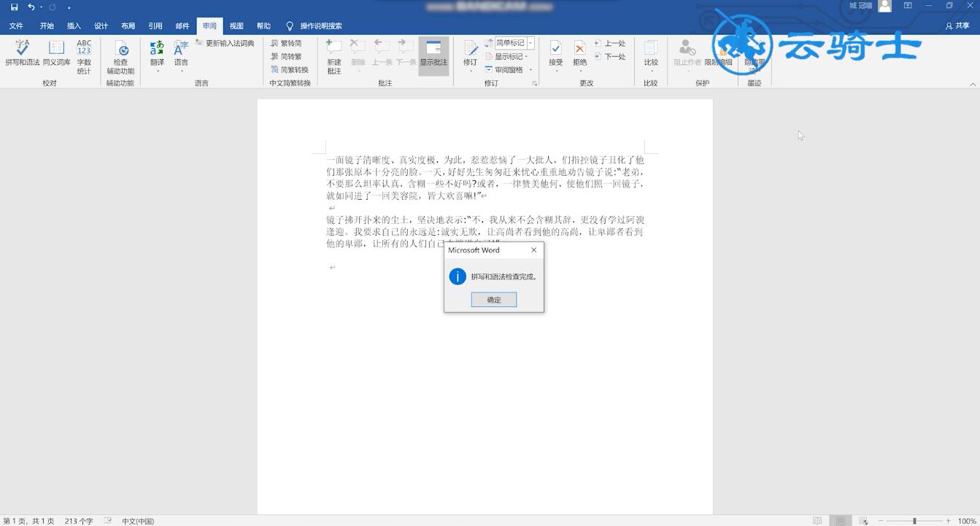The image size is (980, 526).
Task: Click the 操作说明搜索 lightbulb search
Action: (x=314, y=26)
